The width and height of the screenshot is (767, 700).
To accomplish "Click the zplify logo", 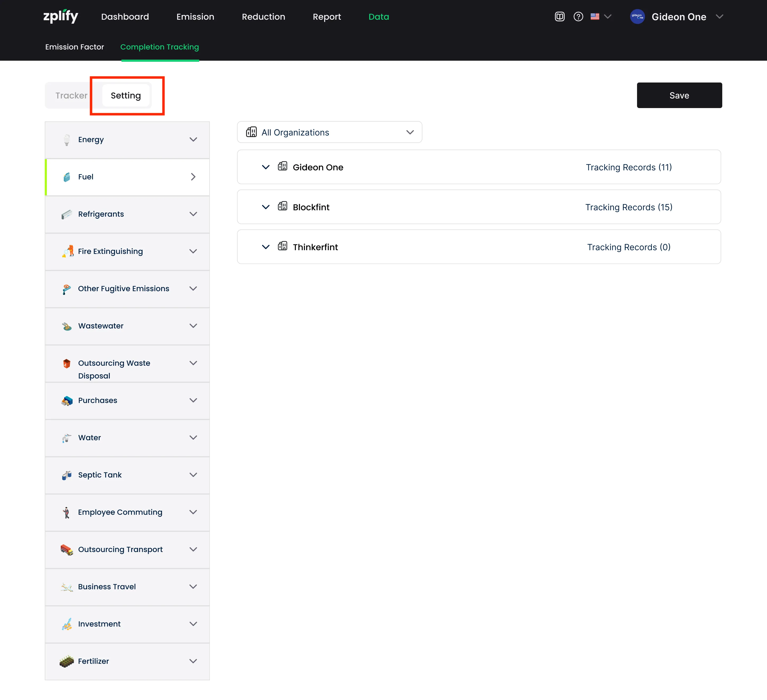I will (x=61, y=16).
